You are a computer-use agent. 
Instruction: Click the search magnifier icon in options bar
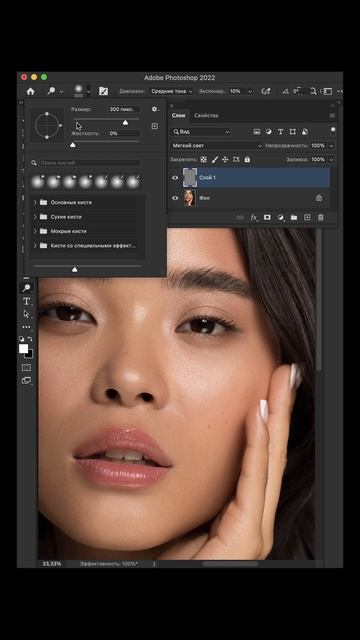pyautogui.click(x=313, y=91)
